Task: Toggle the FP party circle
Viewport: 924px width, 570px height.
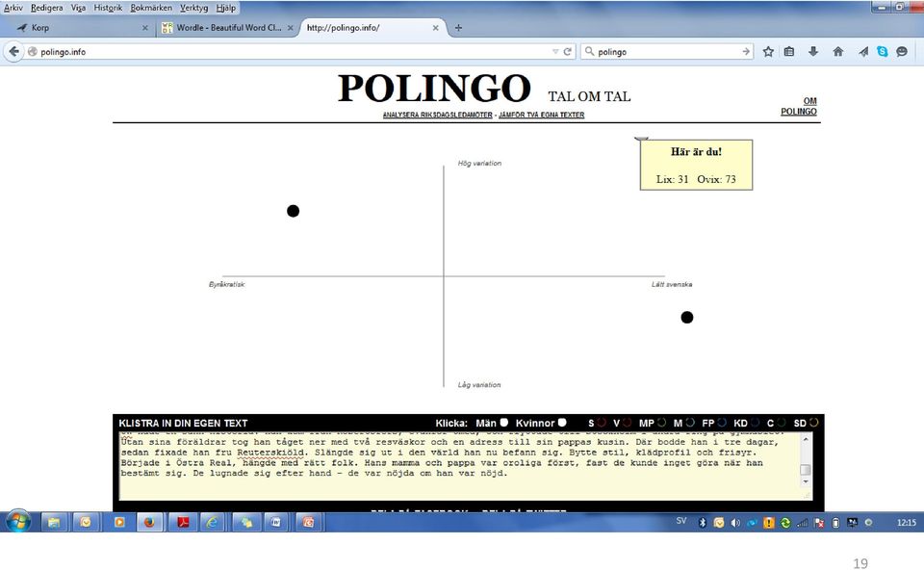Action: click(x=721, y=423)
